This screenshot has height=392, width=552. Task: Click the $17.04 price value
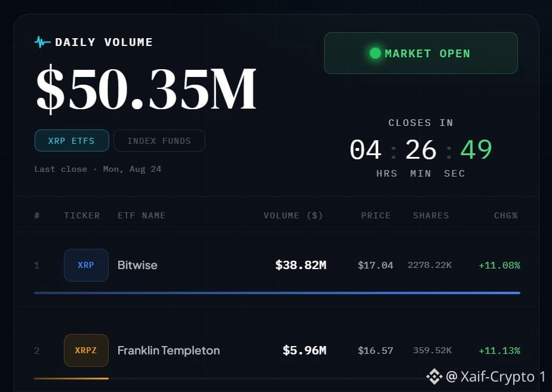(375, 266)
